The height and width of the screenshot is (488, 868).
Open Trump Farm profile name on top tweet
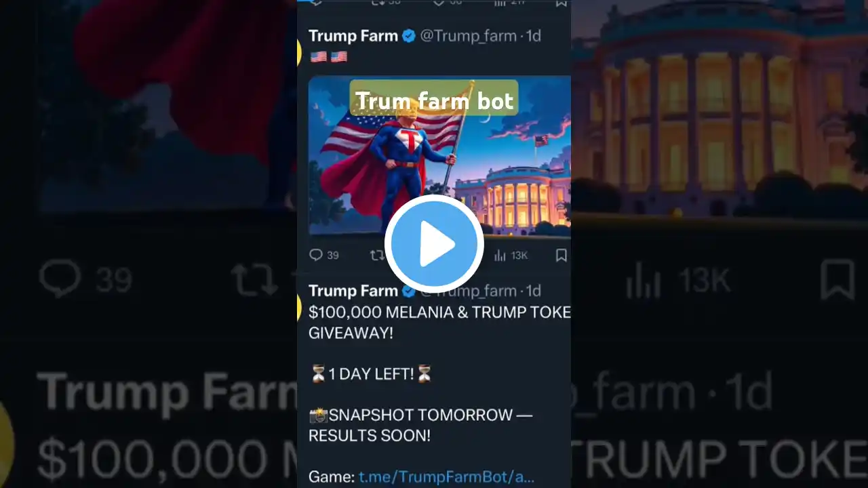point(353,36)
